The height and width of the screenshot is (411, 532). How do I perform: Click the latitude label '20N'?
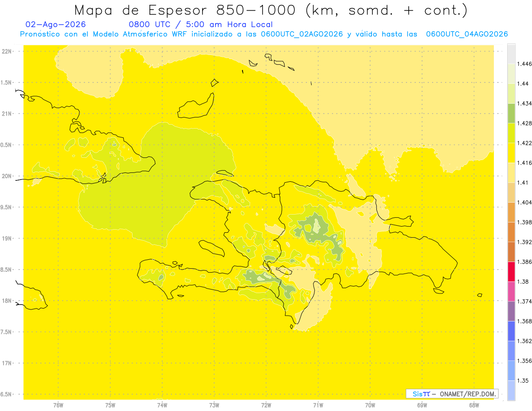click(8, 176)
